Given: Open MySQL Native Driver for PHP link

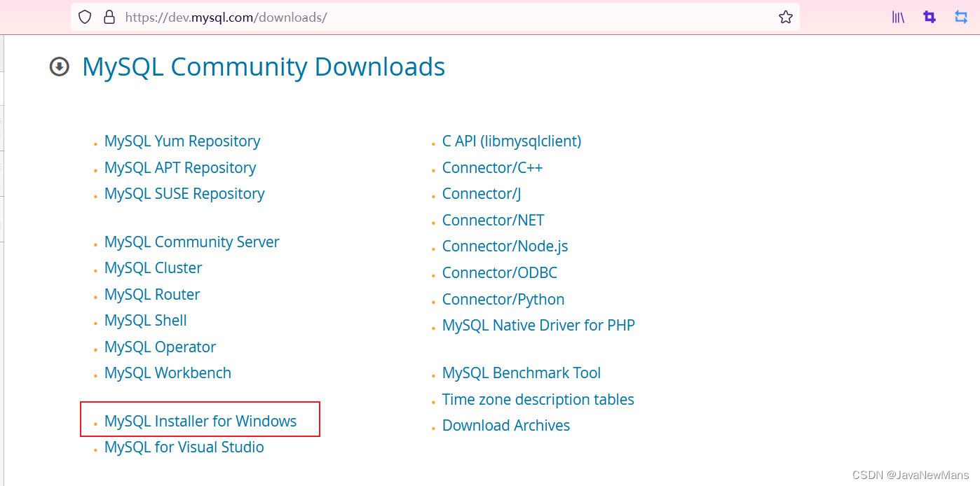Looking at the screenshot, I should tap(538, 326).
